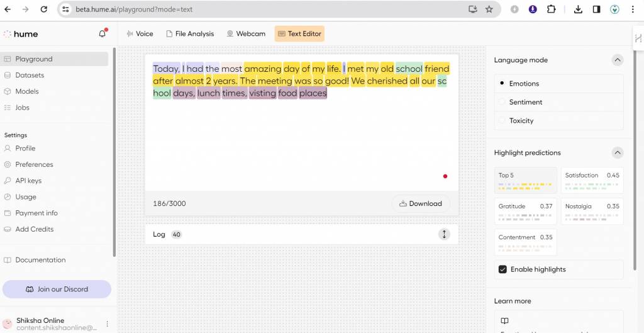Open the book icon under Learn more
Viewport: 644px width, 333px height.
tap(504, 321)
